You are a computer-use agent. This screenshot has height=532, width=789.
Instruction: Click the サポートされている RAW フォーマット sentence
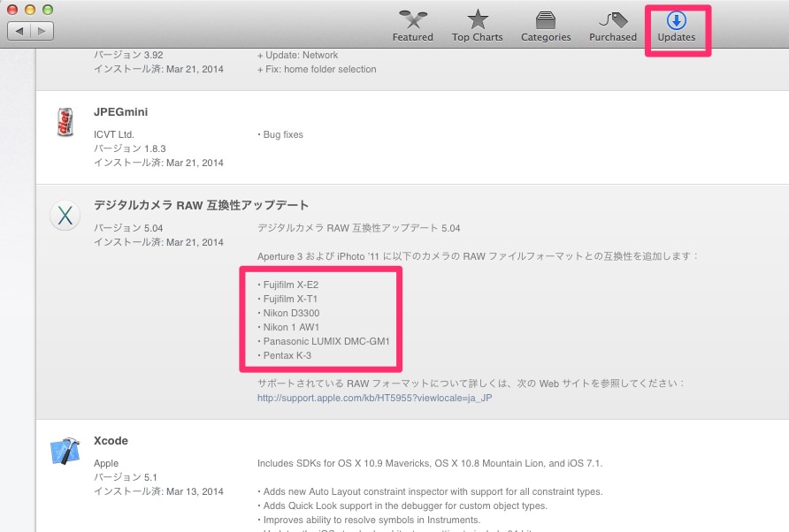[x=471, y=384]
